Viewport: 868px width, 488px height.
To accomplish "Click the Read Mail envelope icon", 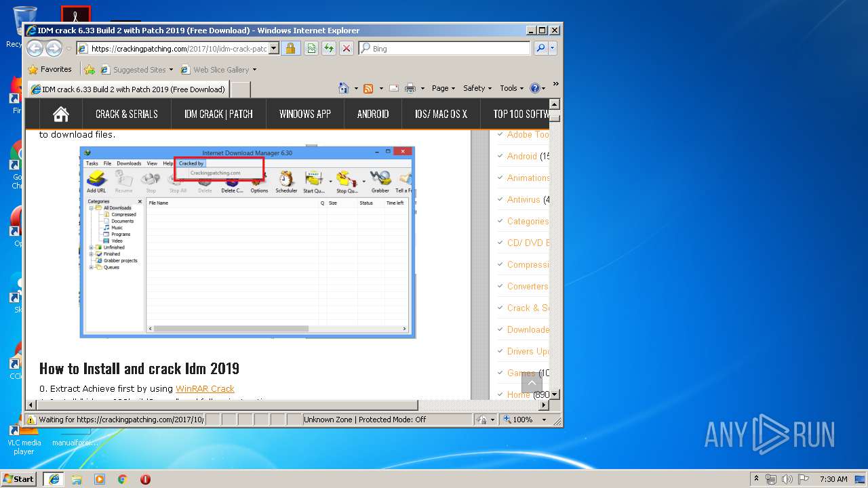I will pos(394,88).
